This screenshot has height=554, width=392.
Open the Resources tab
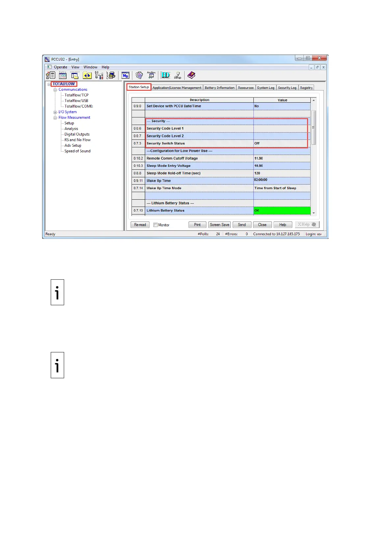coord(246,88)
